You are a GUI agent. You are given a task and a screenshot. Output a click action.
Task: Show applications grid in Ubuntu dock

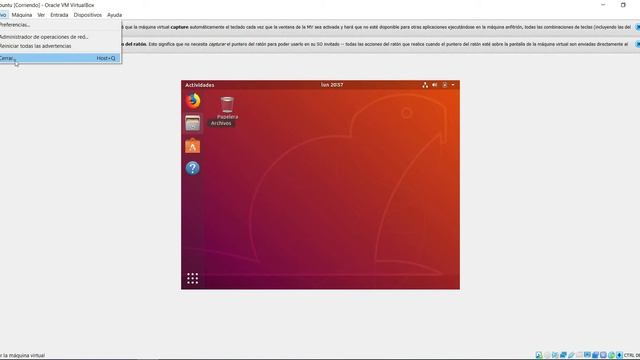tap(193, 278)
